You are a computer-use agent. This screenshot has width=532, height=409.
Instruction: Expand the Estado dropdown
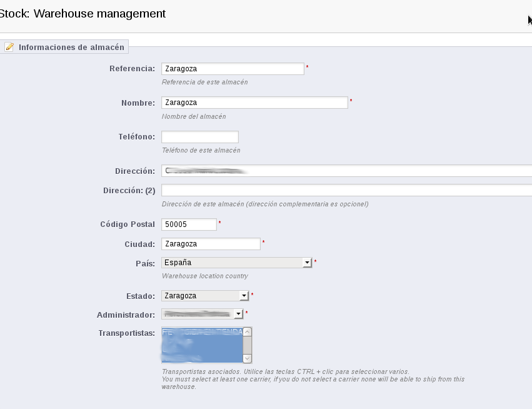tap(205, 296)
